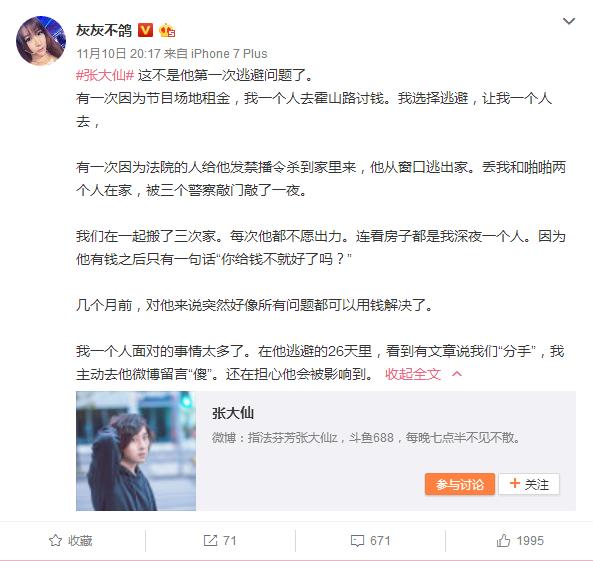Click the topic description text 指法芬芳张大仙z
Screen dimensions: 593x561
293,438
